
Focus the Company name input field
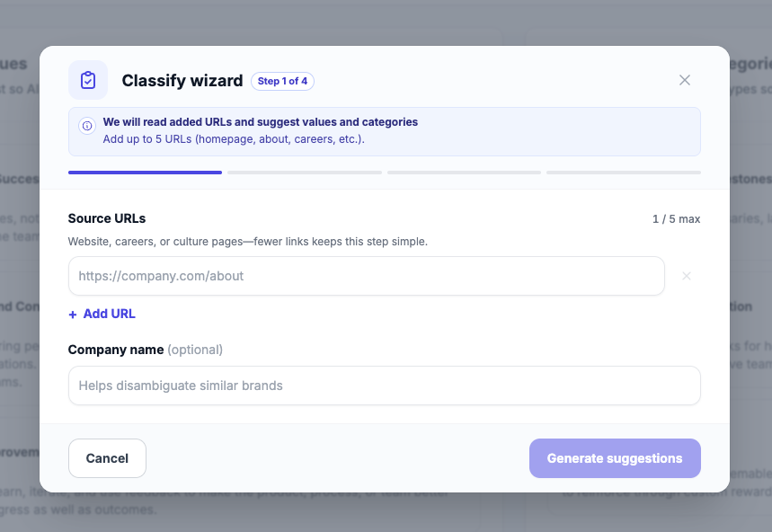pos(384,386)
